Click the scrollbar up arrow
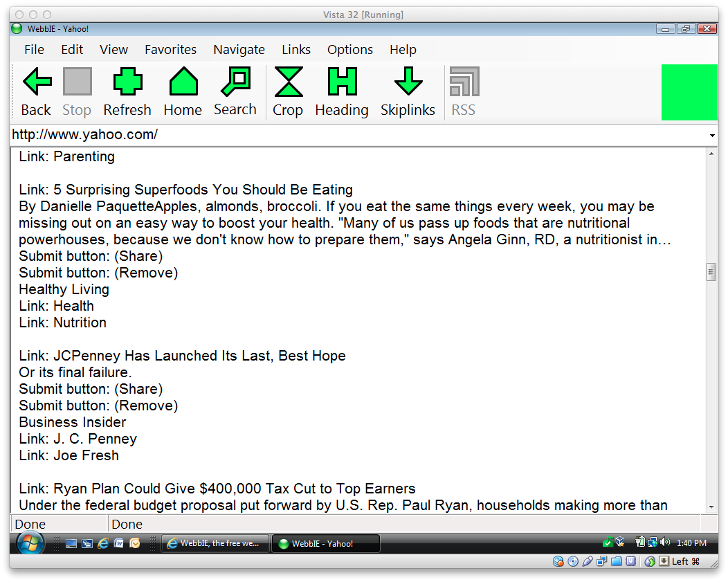The image size is (728, 582). pyautogui.click(x=711, y=154)
